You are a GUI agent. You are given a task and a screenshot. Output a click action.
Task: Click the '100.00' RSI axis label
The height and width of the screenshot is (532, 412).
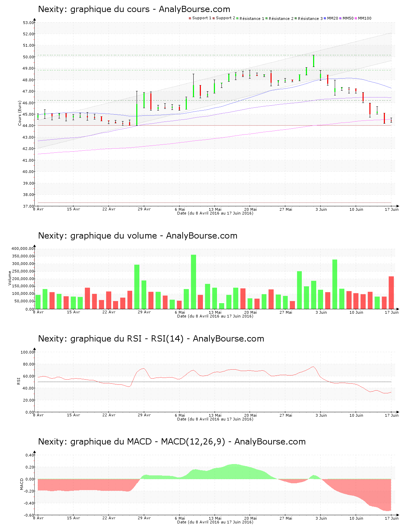click(x=27, y=352)
